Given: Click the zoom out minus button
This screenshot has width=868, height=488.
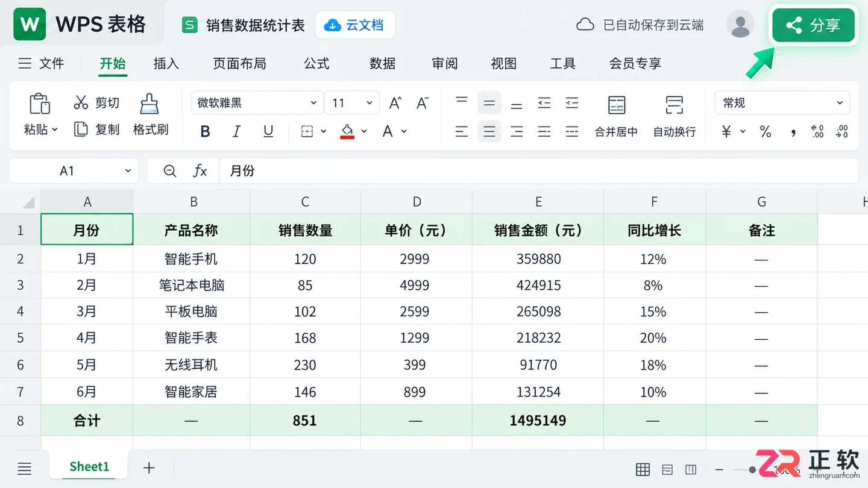Looking at the screenshot, I should tap(719, 470).
